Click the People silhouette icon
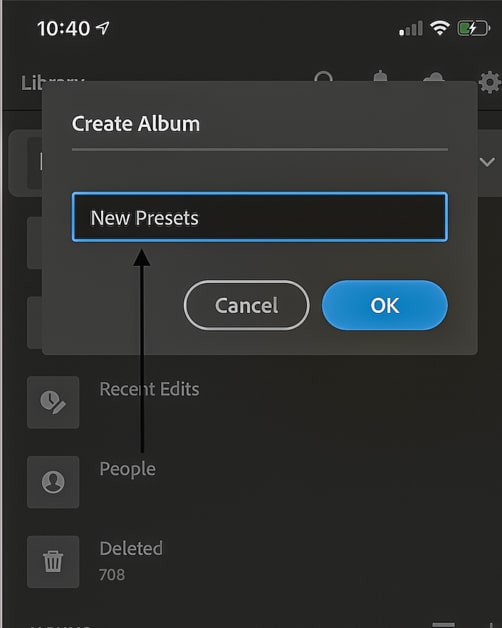Image resolution: width=502 pixels, height=628 pixels. pyautogui.click(x=53, y=482)
